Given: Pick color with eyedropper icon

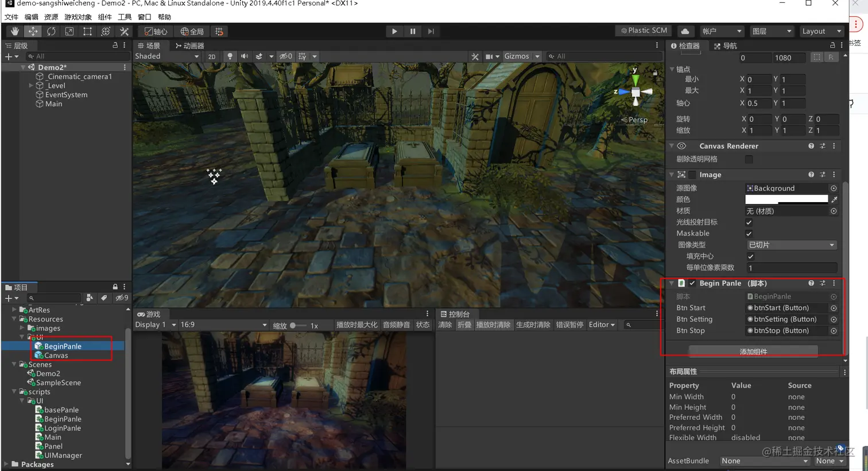Looking at the screenshot, I should (x=834, y=199).
